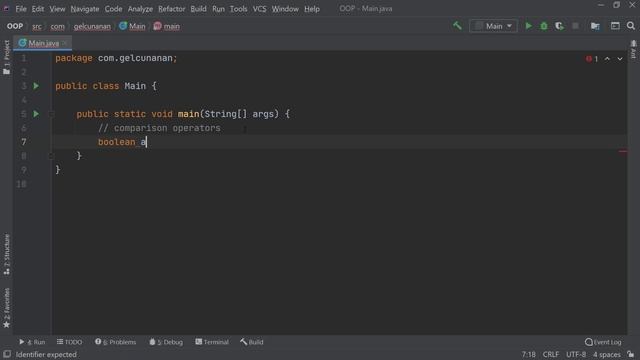Open Project Structure icon
This screenshot has height=360, width=640.
coord(595,26)
